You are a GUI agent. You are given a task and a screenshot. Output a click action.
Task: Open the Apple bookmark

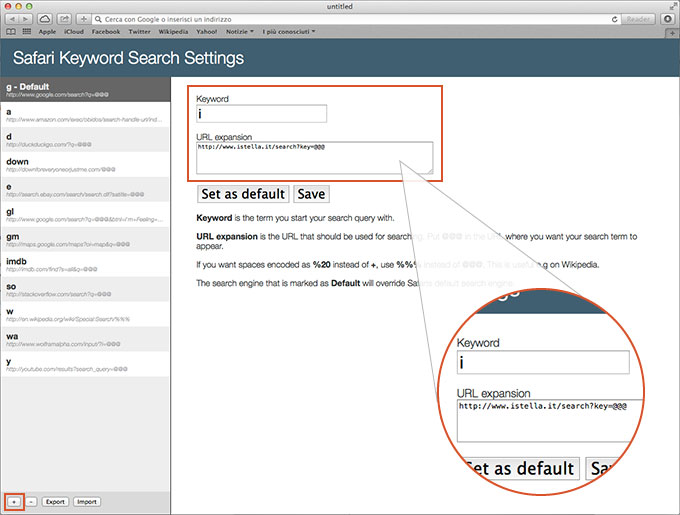coord(47,32)
